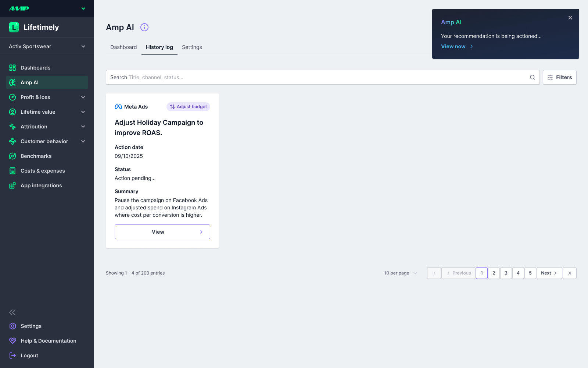Jump to last page button
This screenshot has height=368, width=588.
[570, 273]
